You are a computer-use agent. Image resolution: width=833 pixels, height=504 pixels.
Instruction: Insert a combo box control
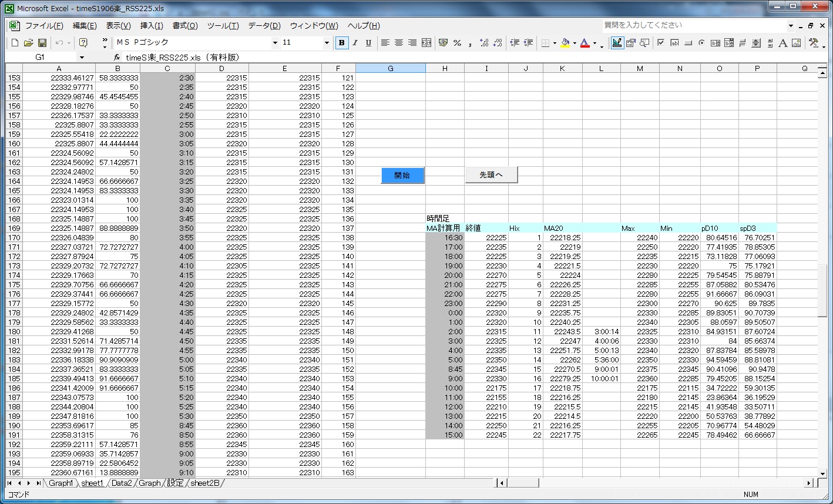pyautogui.click(x=729, y=43)
